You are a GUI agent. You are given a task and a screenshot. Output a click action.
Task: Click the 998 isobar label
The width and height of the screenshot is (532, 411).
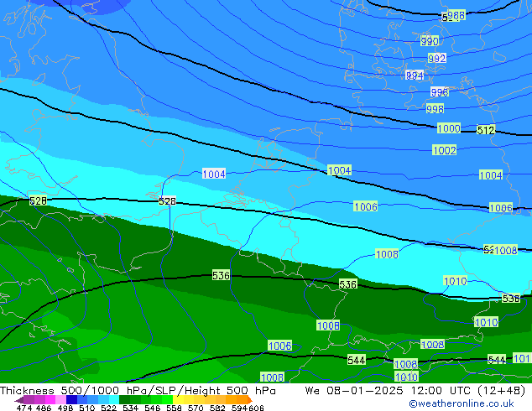pyautogui.click(x=435, y=109)
